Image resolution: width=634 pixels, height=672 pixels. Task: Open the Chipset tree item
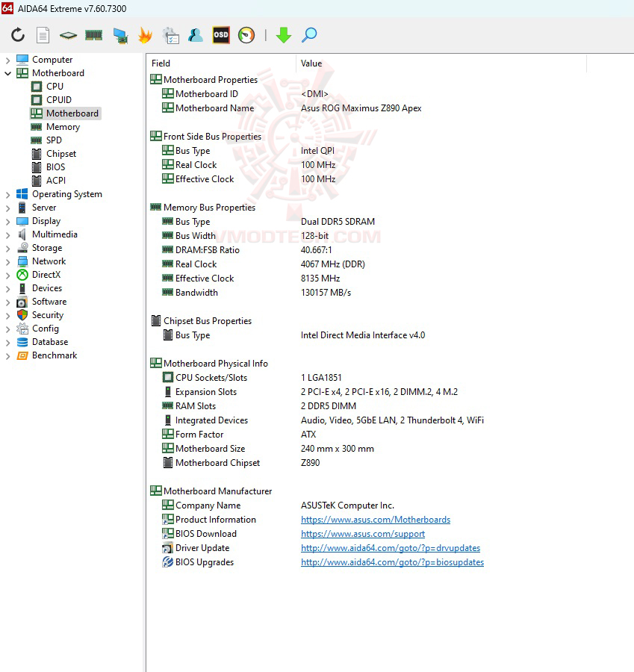pos(61,154)
